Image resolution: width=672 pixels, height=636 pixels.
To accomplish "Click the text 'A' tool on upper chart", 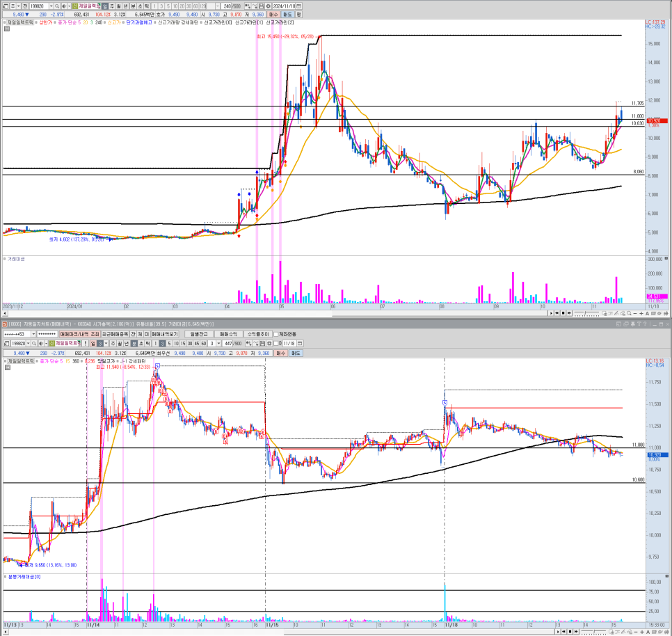I will pos(647,313).
